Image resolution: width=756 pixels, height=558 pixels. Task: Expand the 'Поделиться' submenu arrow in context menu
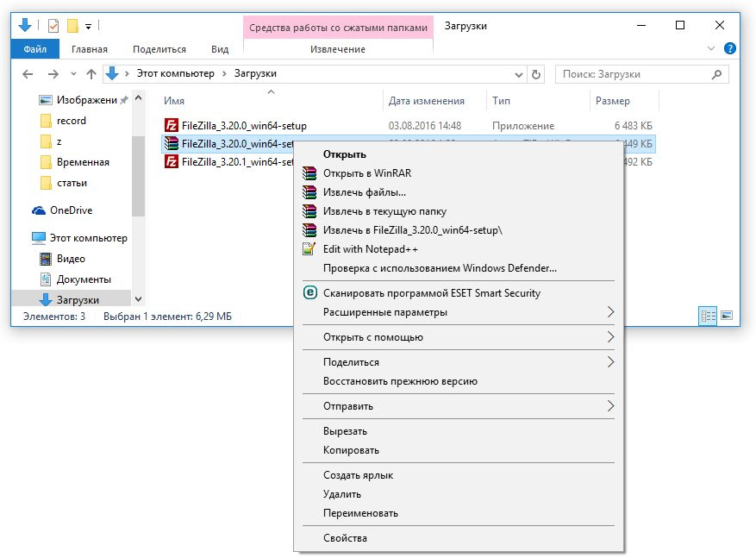click(610, 362)
